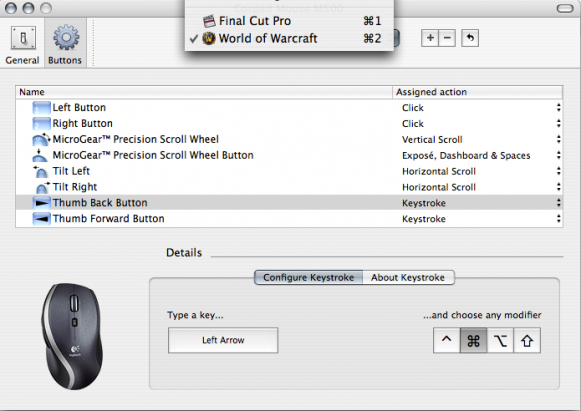The height and width of the screenshot is (411, 581).
Task: Click the MicroGear Scroll Wheel Button icon
Action: (x=40, y=156)
